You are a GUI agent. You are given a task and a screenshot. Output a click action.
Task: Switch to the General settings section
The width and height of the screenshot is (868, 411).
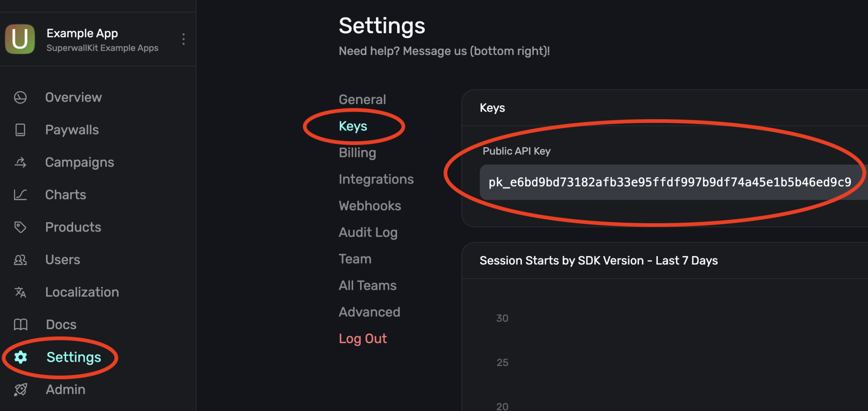click(362, 99)
